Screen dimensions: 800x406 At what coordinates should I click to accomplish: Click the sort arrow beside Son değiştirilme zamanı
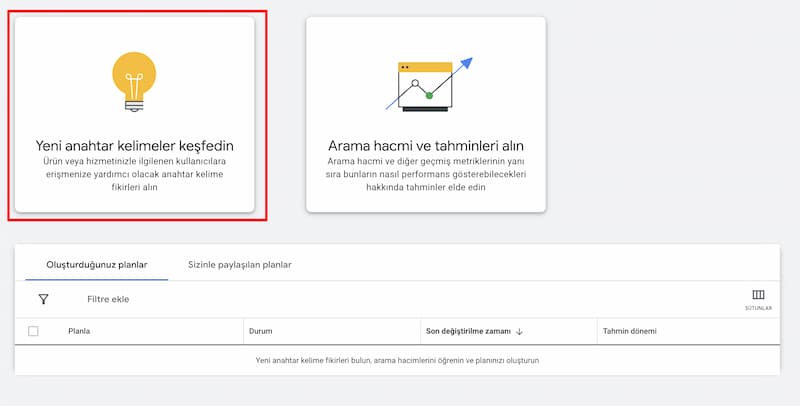coord(520,331)
